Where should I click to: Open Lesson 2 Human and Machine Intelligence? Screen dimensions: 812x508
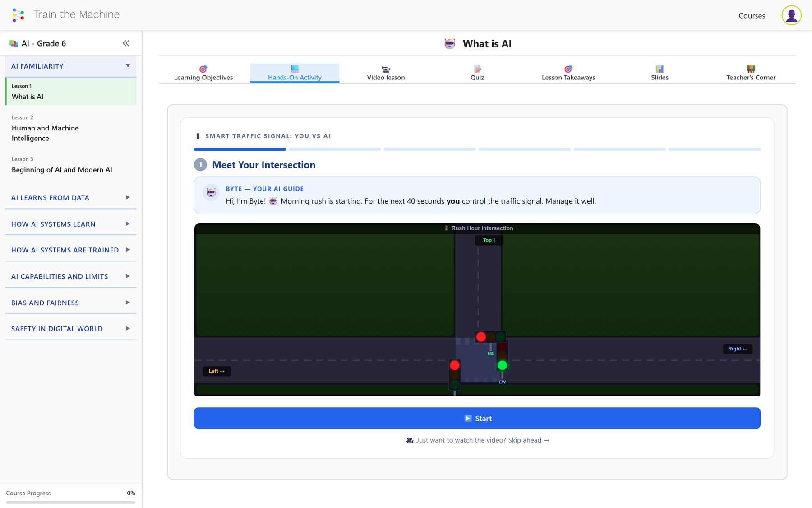[71, 128]
